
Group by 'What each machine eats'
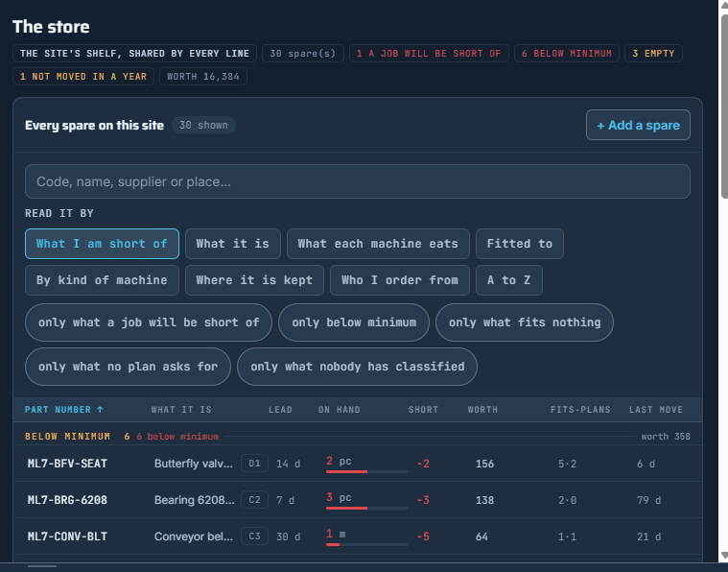378,244
